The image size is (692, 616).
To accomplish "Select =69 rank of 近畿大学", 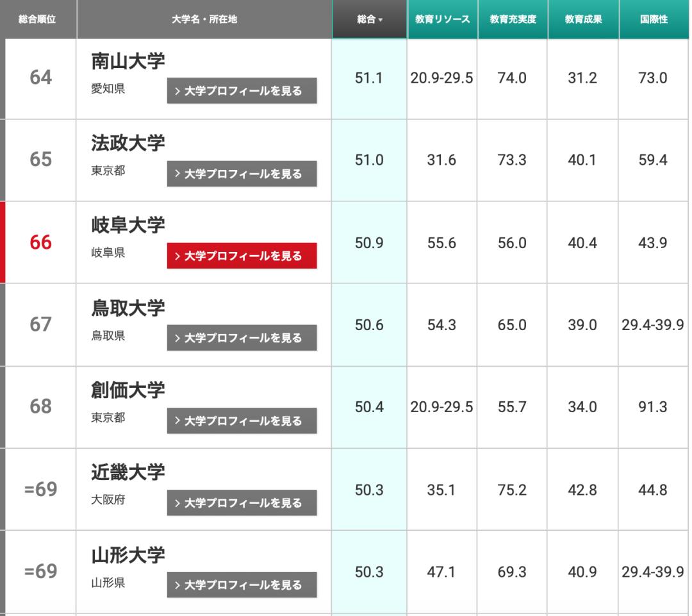I will (x=40, y=489).
